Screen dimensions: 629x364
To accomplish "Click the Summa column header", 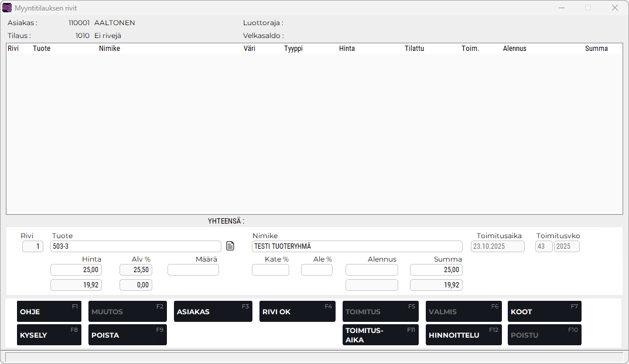I will coord(596,49).
